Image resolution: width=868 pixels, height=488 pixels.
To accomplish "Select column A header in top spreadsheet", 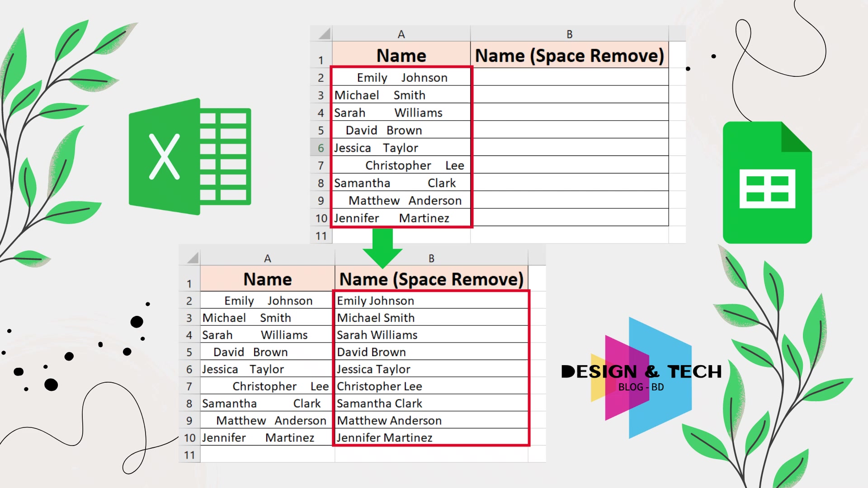I will pos(401,34).
